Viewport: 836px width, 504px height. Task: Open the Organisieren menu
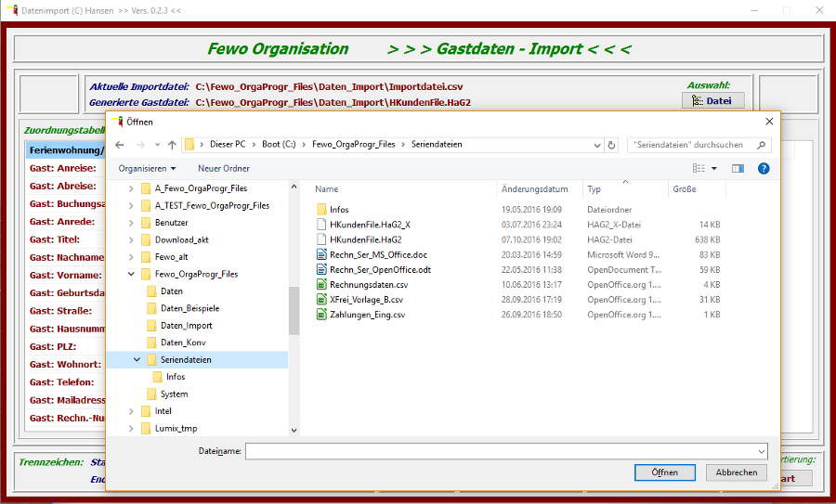coord(147,168)
